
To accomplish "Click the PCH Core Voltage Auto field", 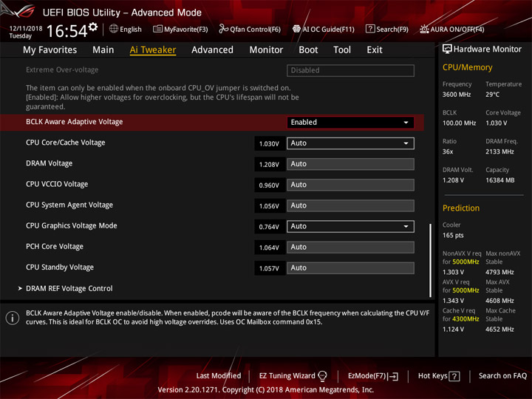I will tap(350, 247).
